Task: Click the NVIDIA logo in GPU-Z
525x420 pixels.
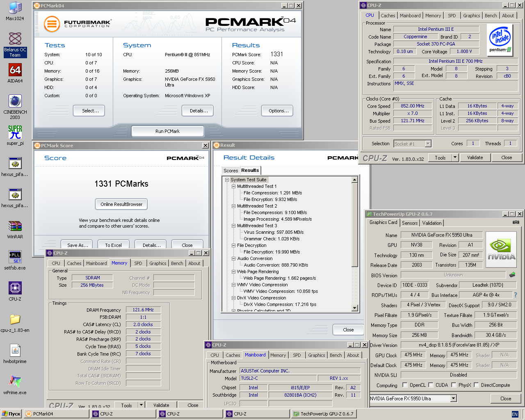Action: (501, 250)
